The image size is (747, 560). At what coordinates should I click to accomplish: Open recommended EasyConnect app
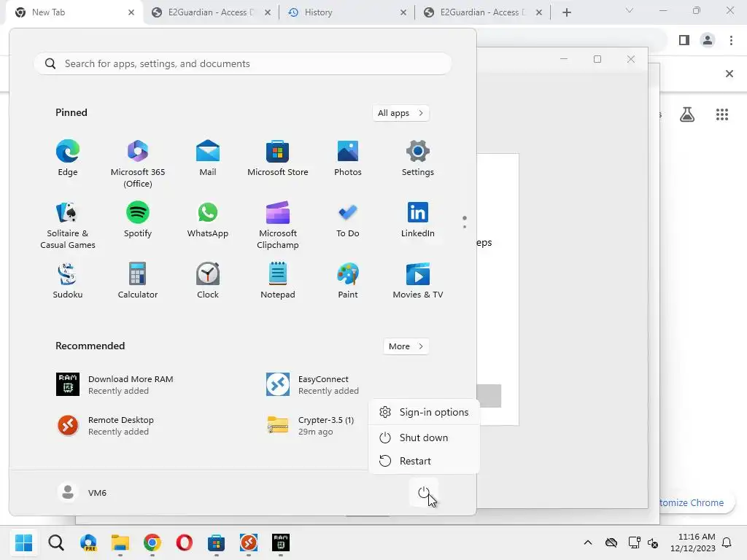pyautogui.click(x=312, y=384)
